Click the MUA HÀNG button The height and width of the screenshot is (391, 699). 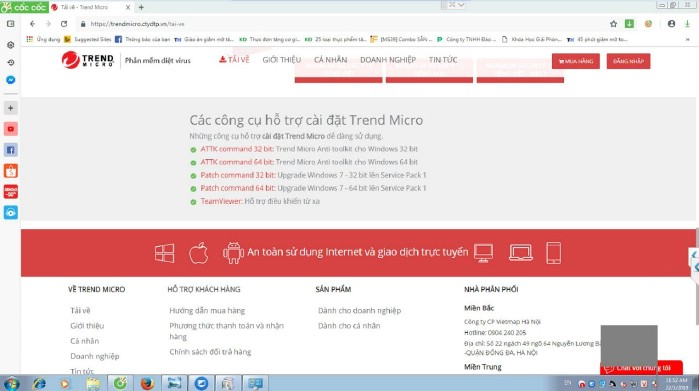click(576, 61)
